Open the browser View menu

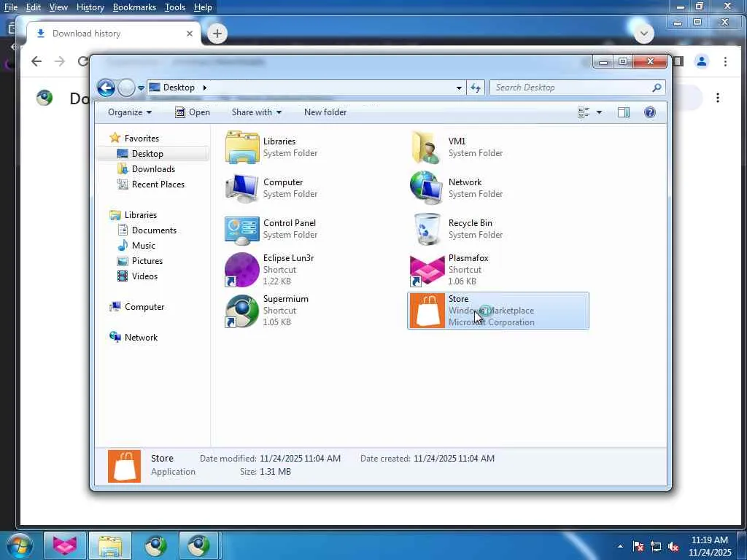tap(58, 7)
